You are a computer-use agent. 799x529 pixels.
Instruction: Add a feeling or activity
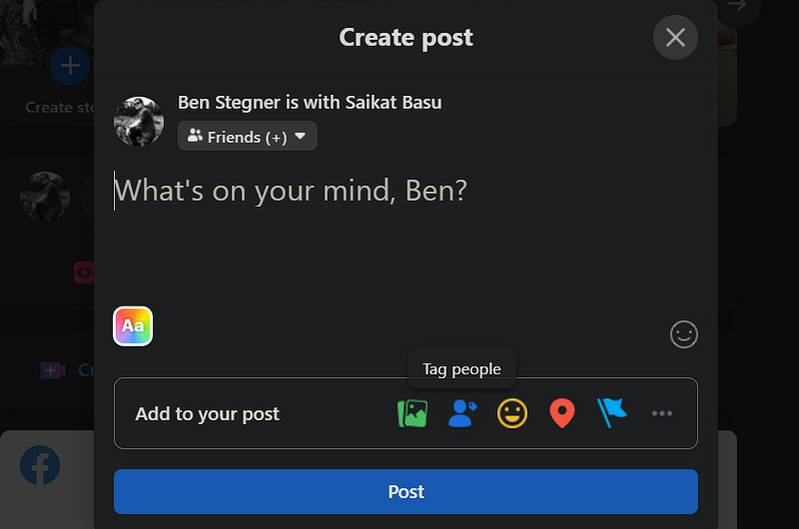click(x=512, y=413)
